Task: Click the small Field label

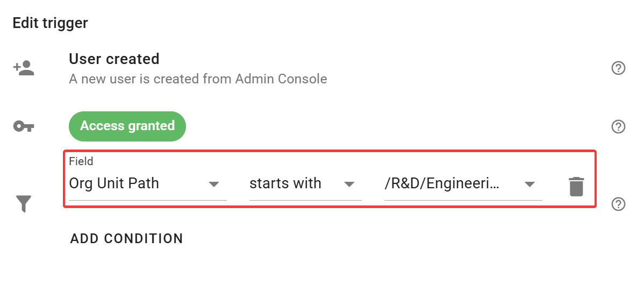Action: coord(81,161)
